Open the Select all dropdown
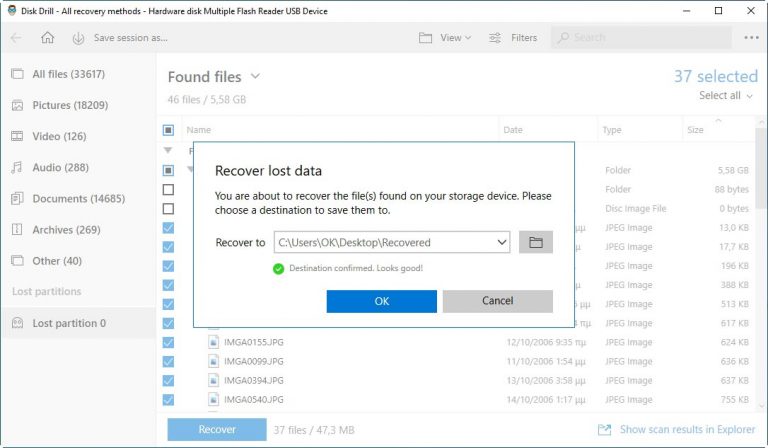Screen dimensions: 768x448 click(725, 95)
